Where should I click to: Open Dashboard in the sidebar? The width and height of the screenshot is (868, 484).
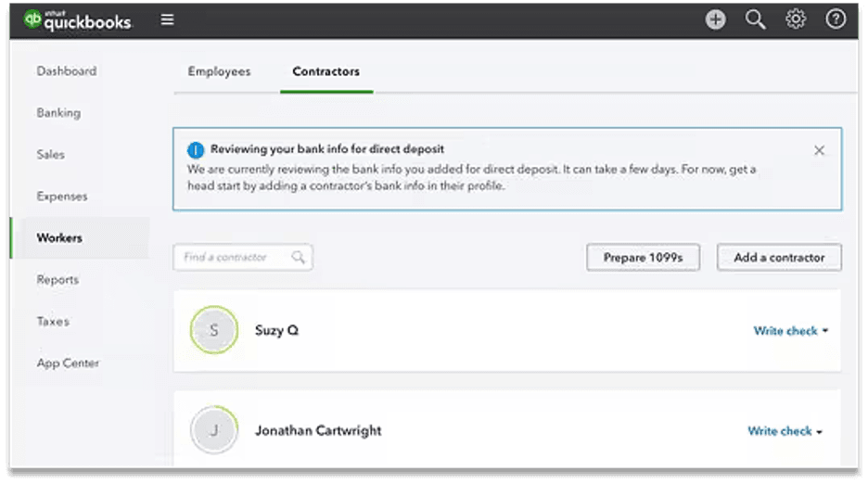click(x=66, y=71)
